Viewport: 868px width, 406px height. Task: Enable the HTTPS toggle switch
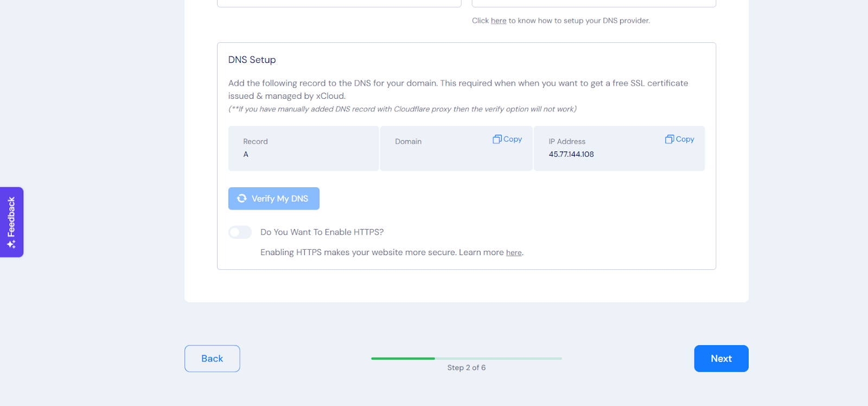pyautogui.click(x=240, y=232)
